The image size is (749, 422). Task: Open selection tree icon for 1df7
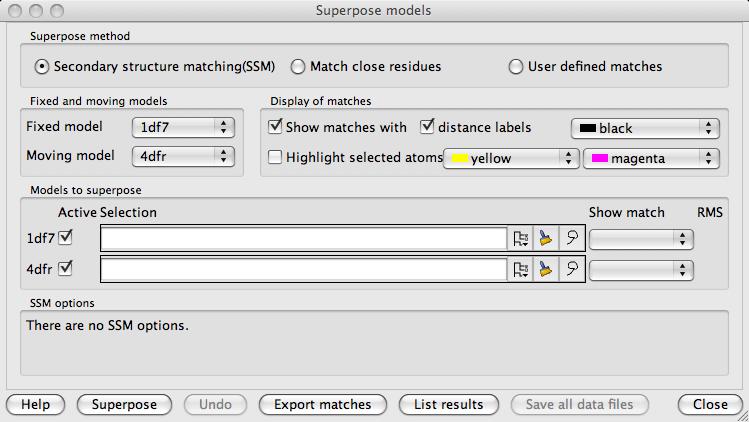(x=520, y=238)
